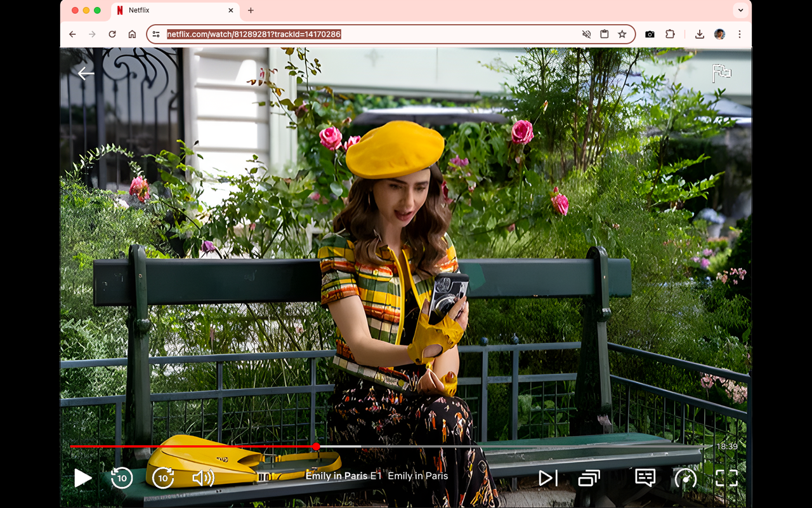This screenshot has height=508, width=812.
Task: Skip forward 10 seconds
Action: click(163, 478)
